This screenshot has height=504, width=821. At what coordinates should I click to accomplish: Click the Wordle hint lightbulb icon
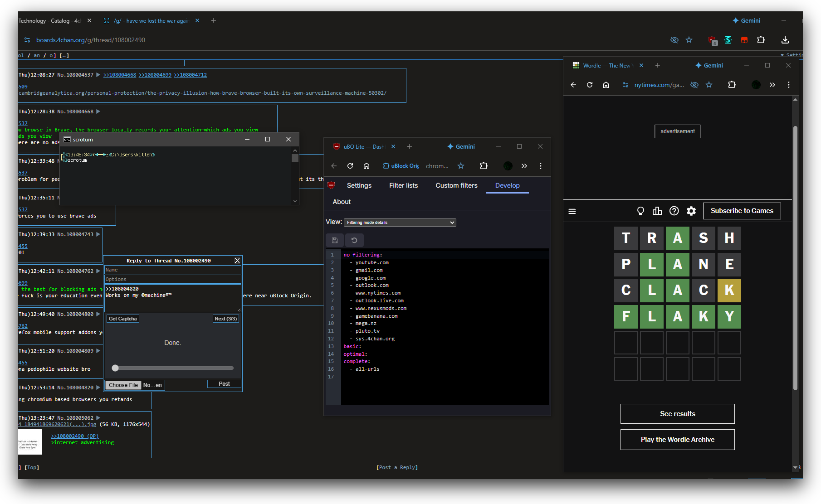[x=640, y=211]
